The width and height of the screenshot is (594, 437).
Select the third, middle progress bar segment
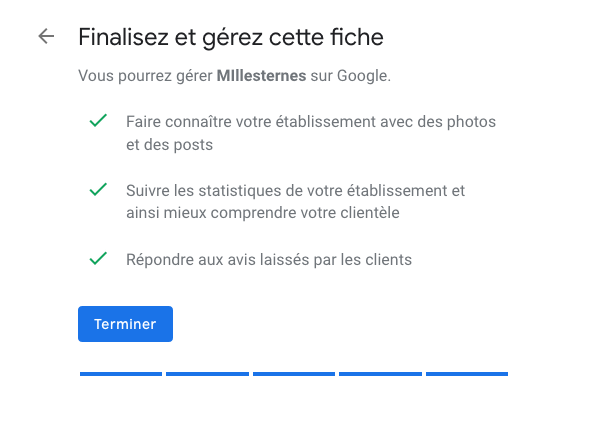pos(294,374)
